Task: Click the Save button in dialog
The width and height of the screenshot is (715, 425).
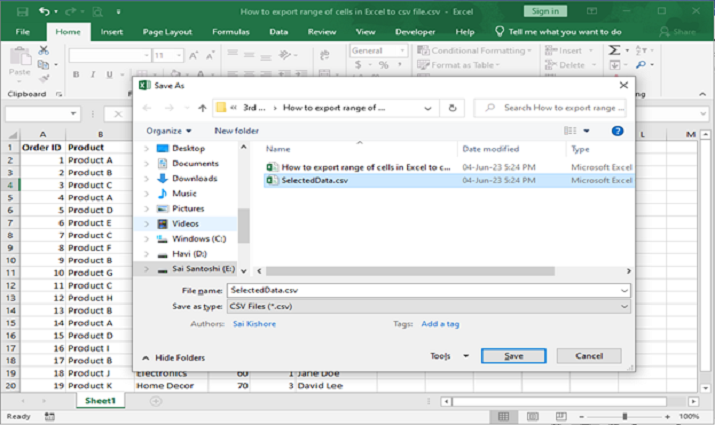Action: pos(513,356)
